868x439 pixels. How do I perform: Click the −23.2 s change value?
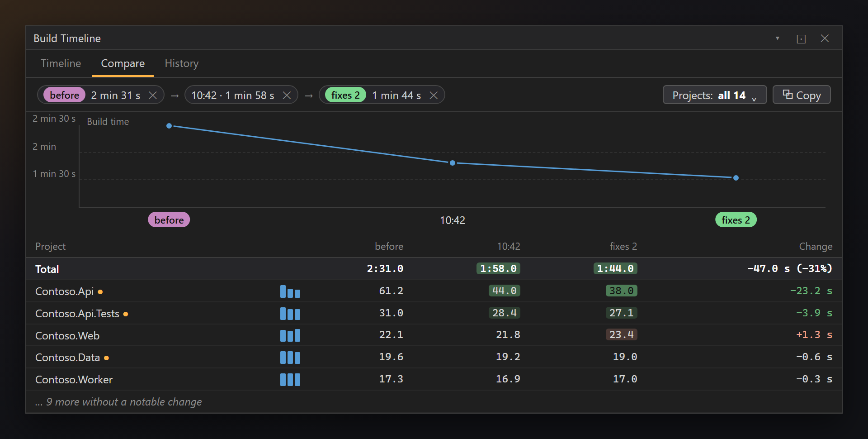[811, 291]
